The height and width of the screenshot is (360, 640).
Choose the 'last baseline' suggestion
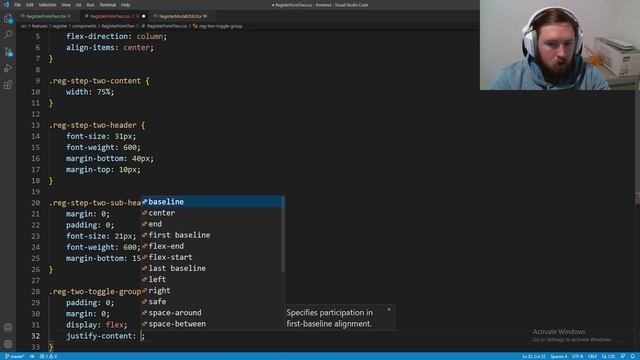coord(212,268)
